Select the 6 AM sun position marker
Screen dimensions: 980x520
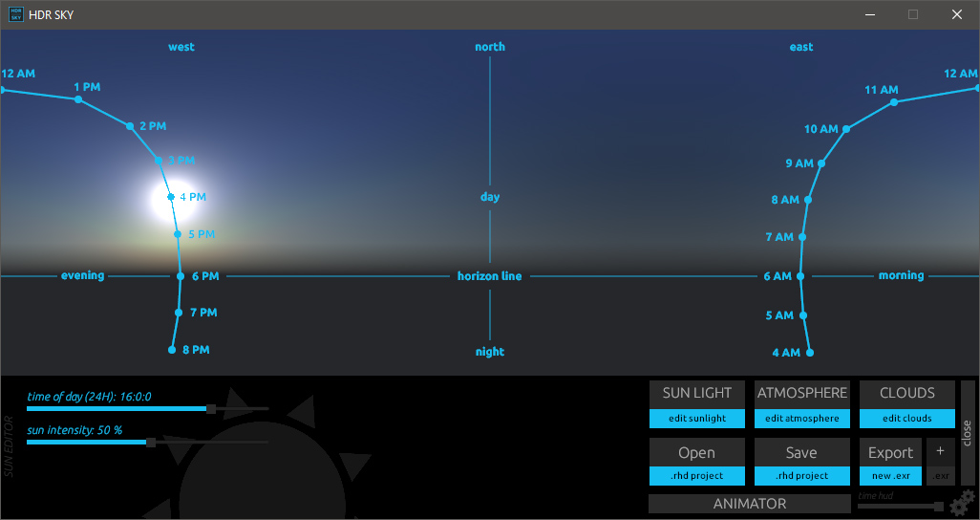click(x=800, y=276)
